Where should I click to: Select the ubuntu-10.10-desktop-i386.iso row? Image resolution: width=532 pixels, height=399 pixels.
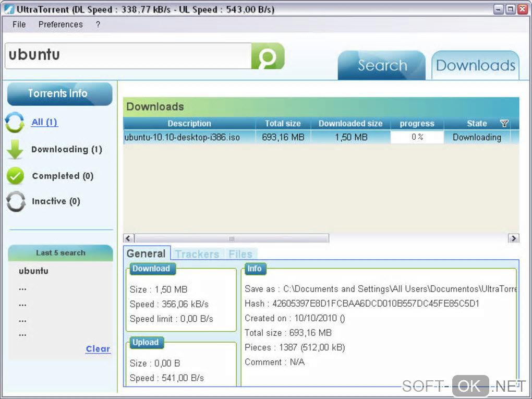[x=321, y=137]
